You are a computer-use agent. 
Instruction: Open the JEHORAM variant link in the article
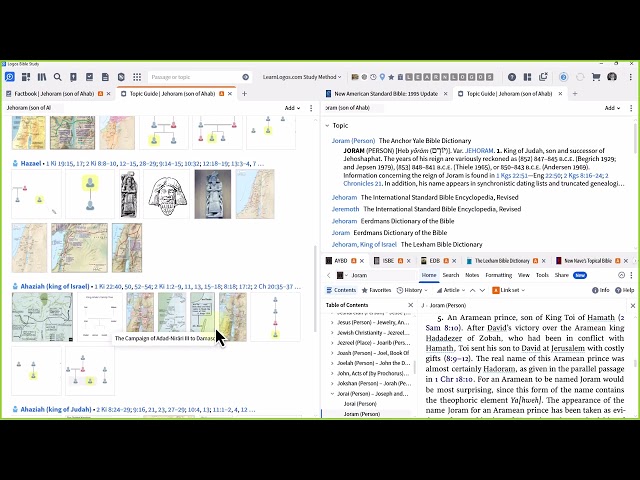[479, 151]
